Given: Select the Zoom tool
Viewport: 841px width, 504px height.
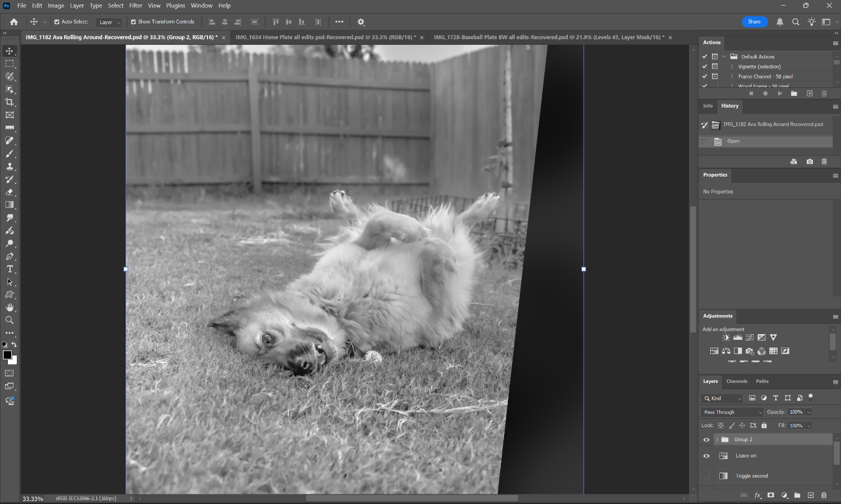Looking at the screenshot, I should (10, 320).
